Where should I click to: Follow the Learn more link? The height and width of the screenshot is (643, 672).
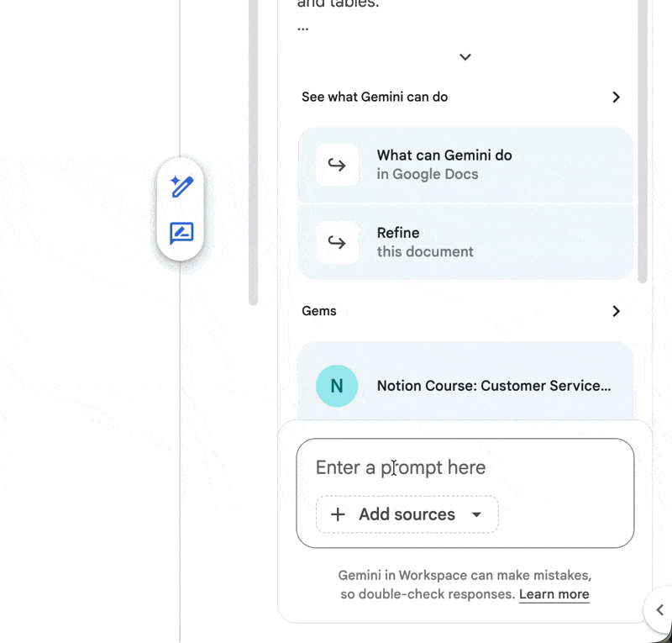click(x=554, y=594)
